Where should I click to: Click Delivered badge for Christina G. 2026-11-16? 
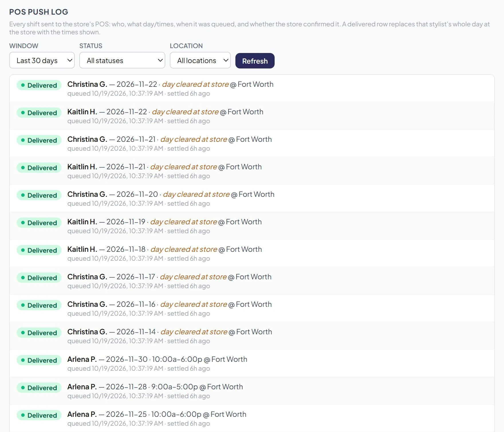39,305
